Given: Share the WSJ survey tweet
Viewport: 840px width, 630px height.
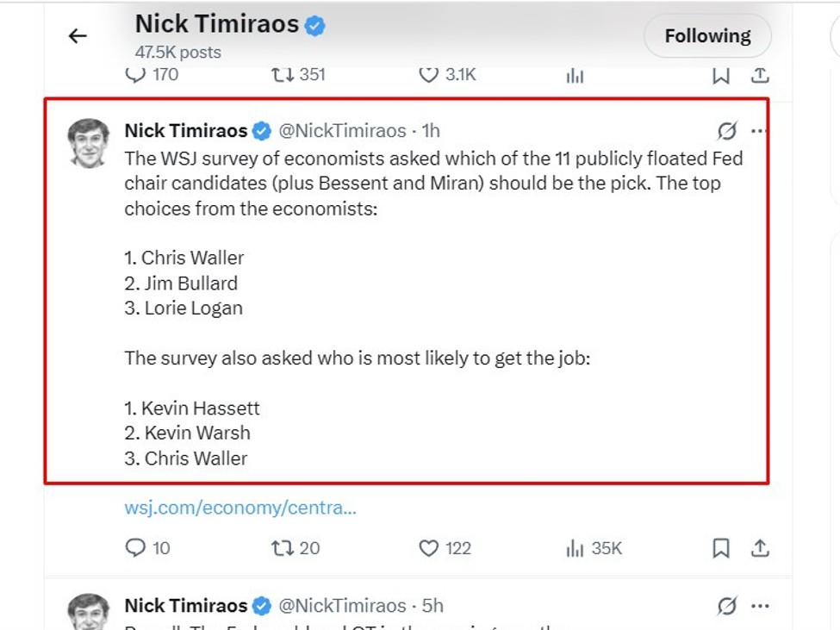Looking at the screenshot, I should point(759,548).
